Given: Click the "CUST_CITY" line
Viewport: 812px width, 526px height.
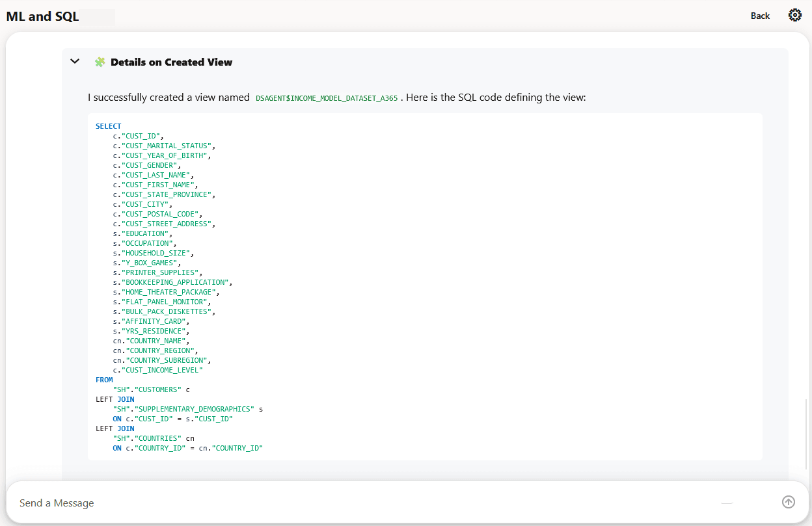Looking at the screenshot, I should [x=142, y=204].
